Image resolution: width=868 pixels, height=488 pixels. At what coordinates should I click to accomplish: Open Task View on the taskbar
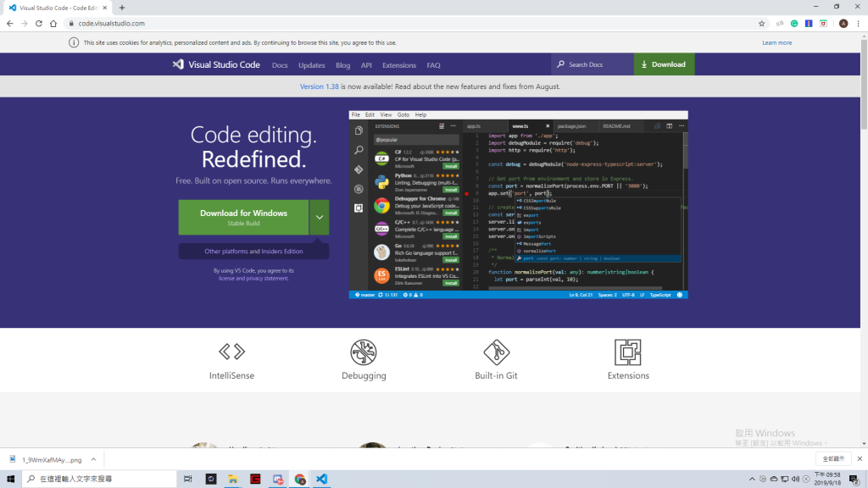point(187,479)
